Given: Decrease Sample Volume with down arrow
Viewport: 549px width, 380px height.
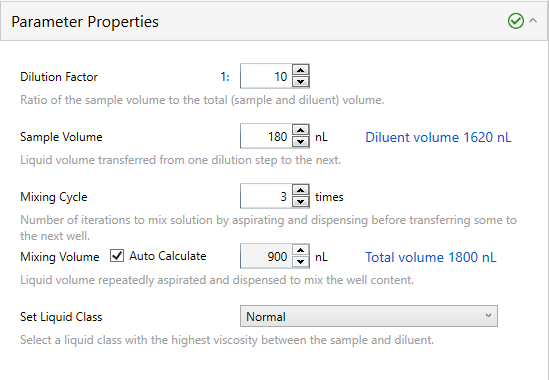Looking at the screenshot, I should click(x=300, y=142).
